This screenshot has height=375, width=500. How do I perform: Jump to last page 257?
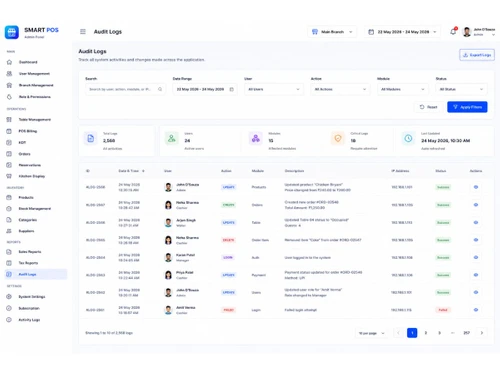466,333
